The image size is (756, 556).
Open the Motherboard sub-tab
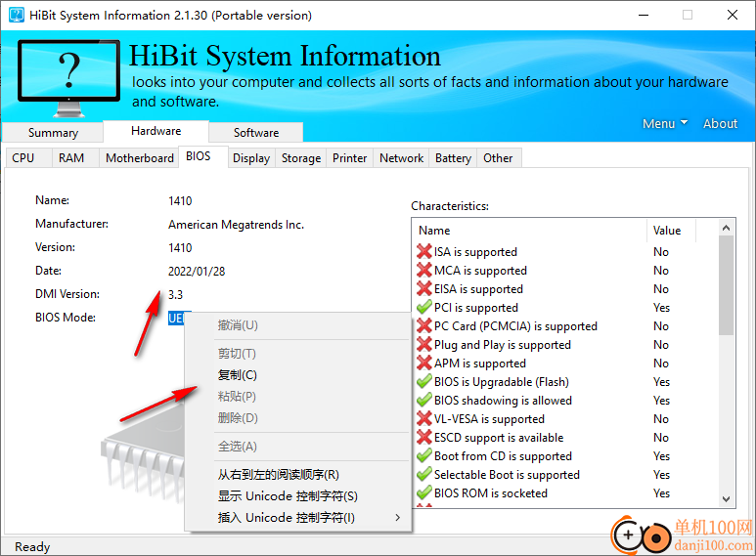(139, 158)
